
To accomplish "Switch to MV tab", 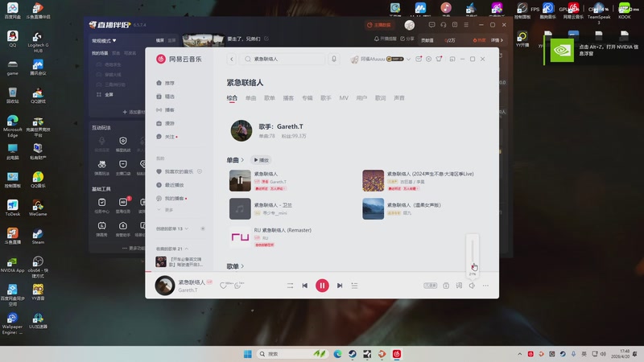I will tap(344, 98).
